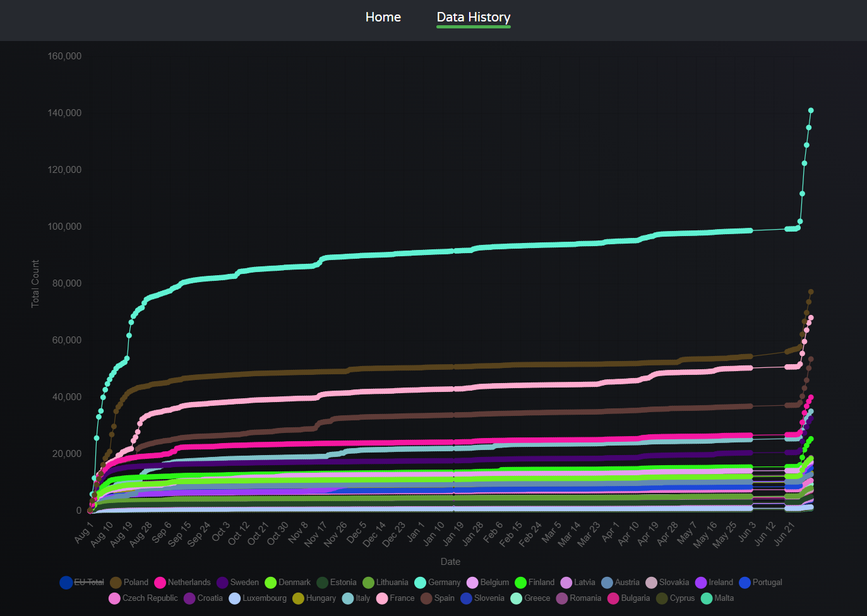Click the Luxembourg light blue swatch
This screenshot has width=867, height=616.
tap(234, 598)
